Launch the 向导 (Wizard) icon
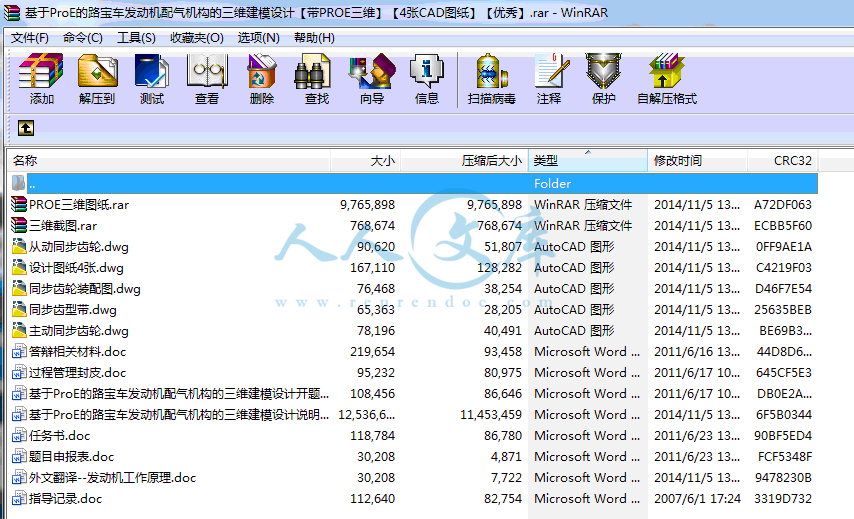The width and height of the screenshot is (854, 519). click(x=373, y=71)
